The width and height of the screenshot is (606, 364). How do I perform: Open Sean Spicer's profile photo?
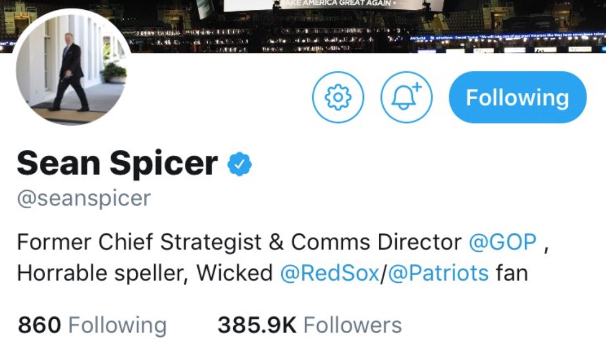point(74,66)
